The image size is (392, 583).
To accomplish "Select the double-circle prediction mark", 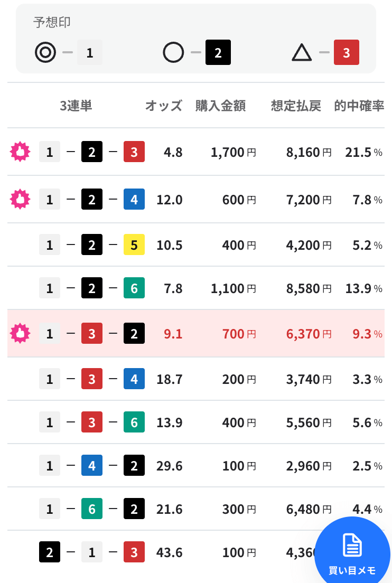I will click(45, 52).
